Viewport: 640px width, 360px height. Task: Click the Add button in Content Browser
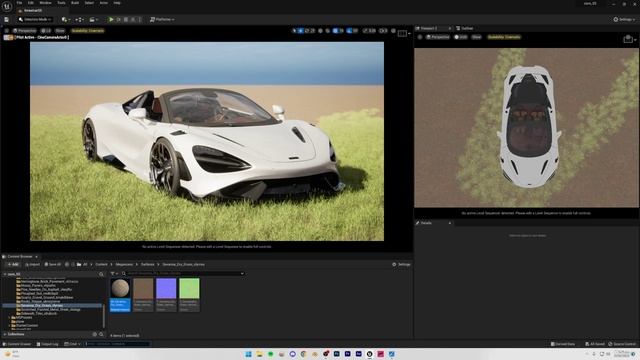[x=13, y=264]
